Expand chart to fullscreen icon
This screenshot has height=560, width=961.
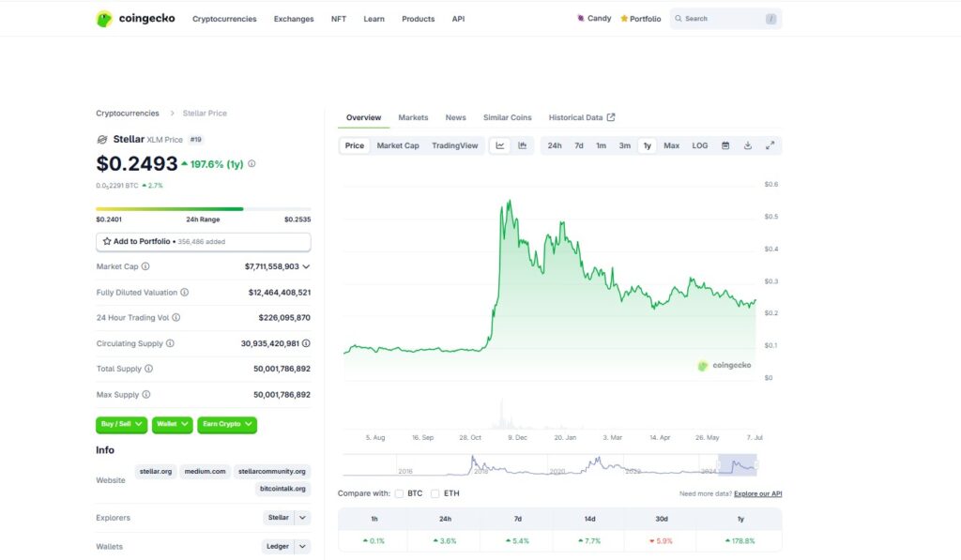[x=770, y=145]
